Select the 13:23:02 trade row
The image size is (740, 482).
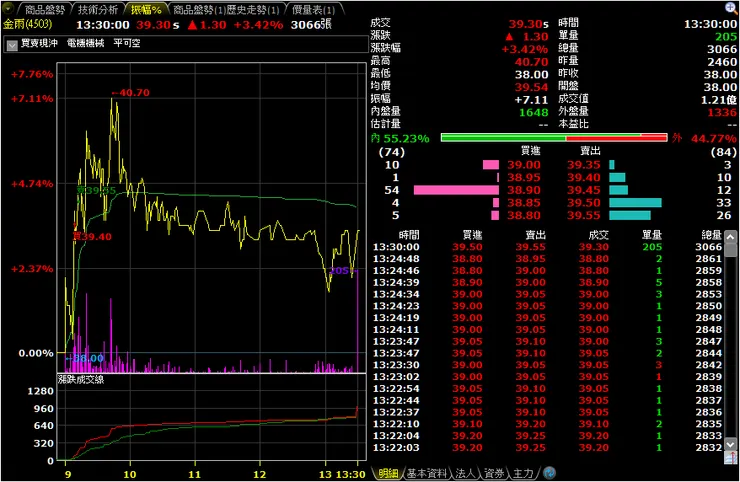(547, 377)
